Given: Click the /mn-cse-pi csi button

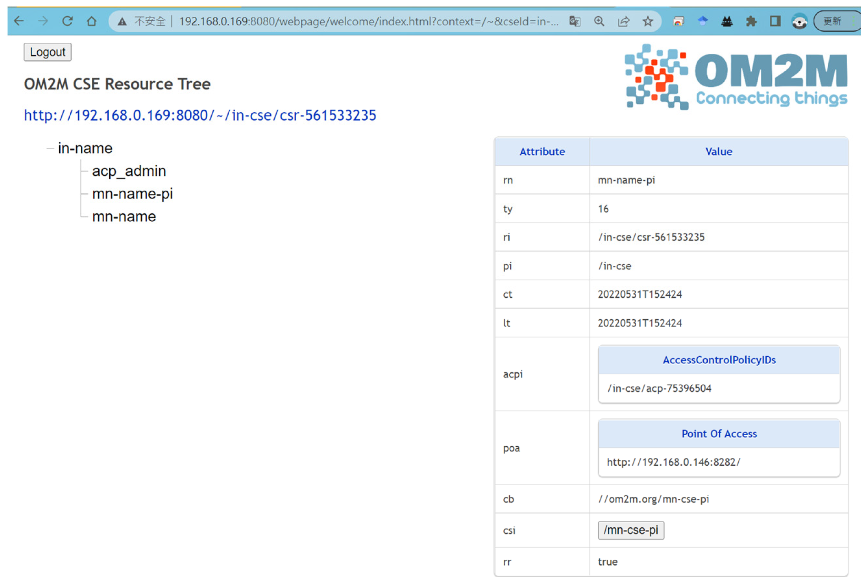Looking at the screenshot, I should [631, 530].
